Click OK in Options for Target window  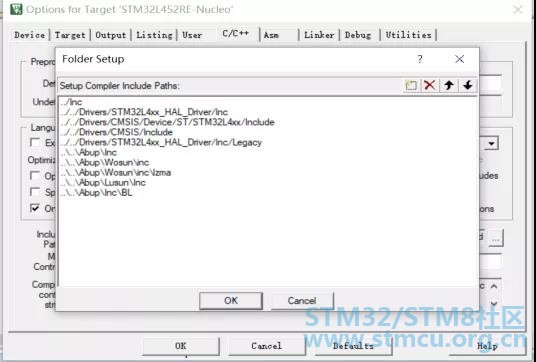180,346
